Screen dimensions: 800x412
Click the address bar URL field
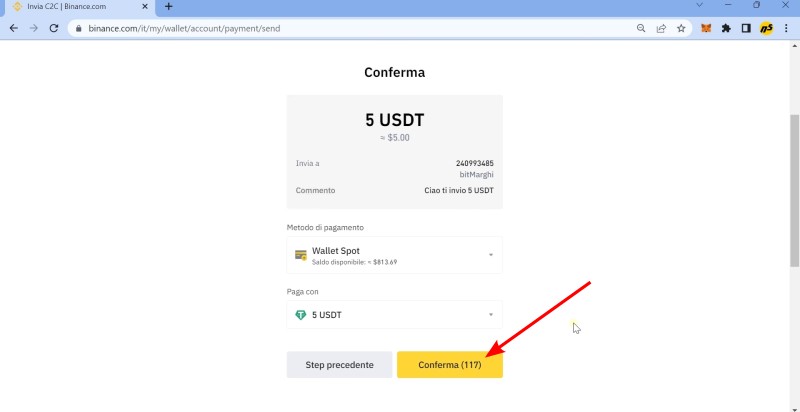click(x=352, y=29)
